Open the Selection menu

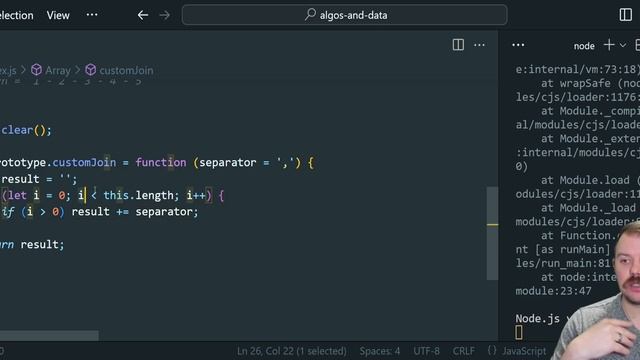(x=16, y=16)
